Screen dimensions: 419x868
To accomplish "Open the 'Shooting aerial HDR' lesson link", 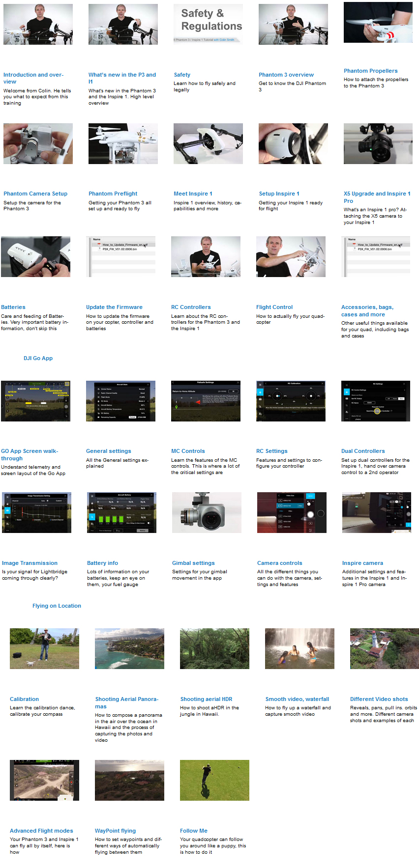I will pyautogui.click(x=206, y=699).
